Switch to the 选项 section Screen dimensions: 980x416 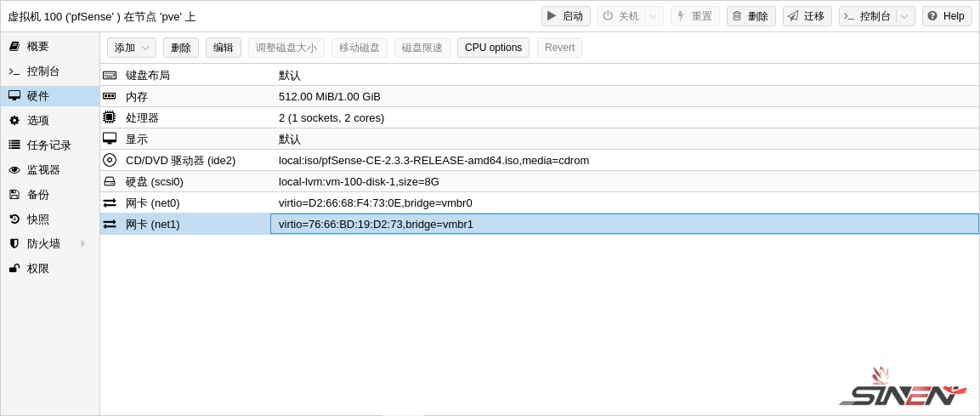click(50, 121)
